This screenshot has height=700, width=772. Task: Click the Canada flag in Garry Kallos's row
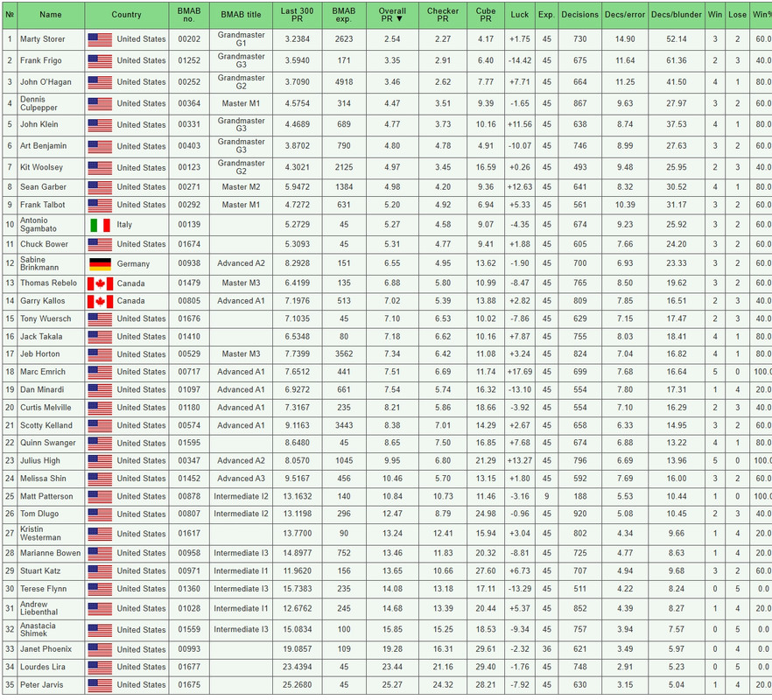(x=100, y=301)
